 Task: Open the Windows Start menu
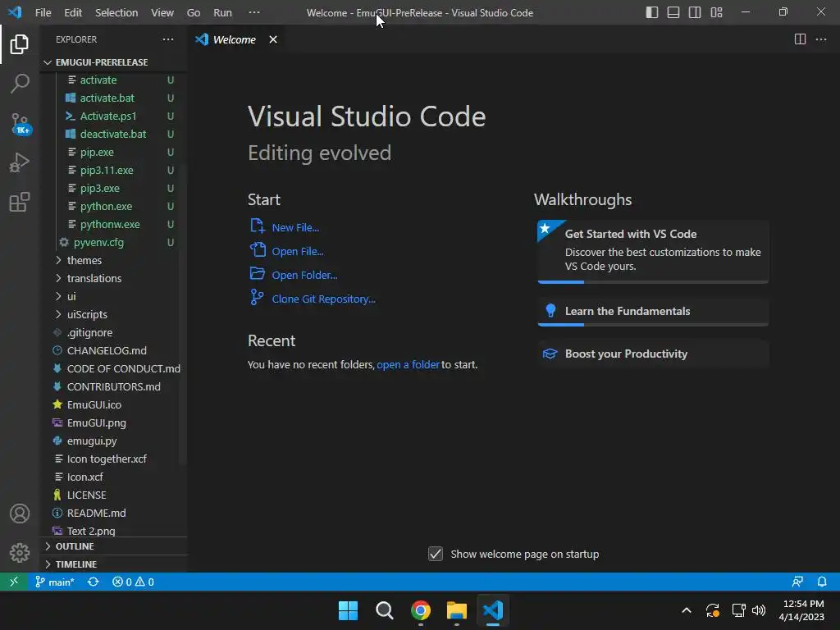point(348,610)
